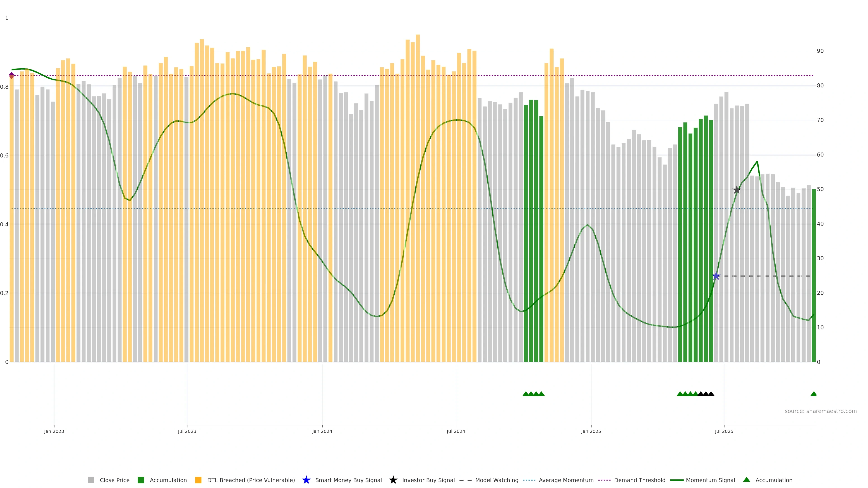Click the Jul 2025 x-axis label
Image resolution: width=868 pixels, height=488 pixels.
tap(724, 431)
